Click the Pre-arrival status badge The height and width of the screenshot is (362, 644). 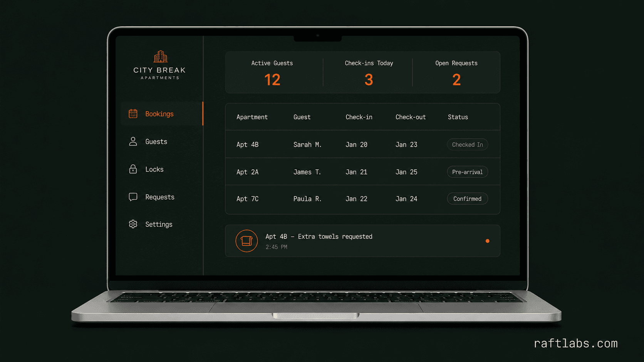(x=467, y=172)
